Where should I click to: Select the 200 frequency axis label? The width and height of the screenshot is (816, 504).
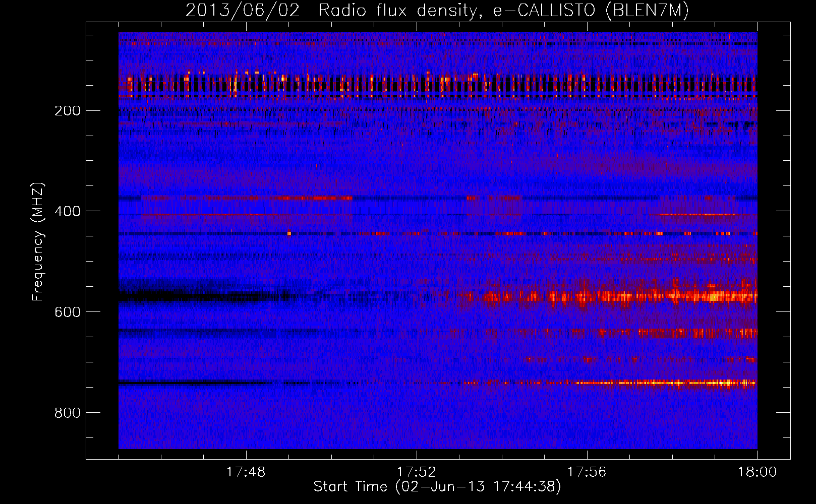pos(68,111)
